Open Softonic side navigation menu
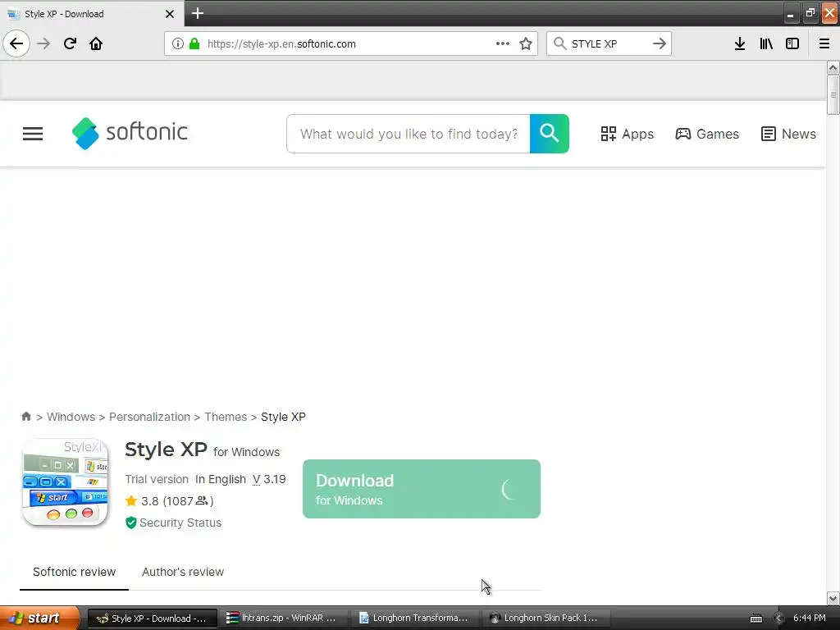This screenshot has height=630, width=840. (x=33, y=134)
